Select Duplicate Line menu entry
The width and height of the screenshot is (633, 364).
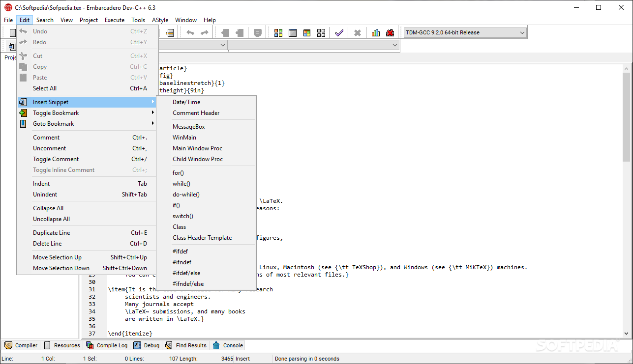click(87, 233)
